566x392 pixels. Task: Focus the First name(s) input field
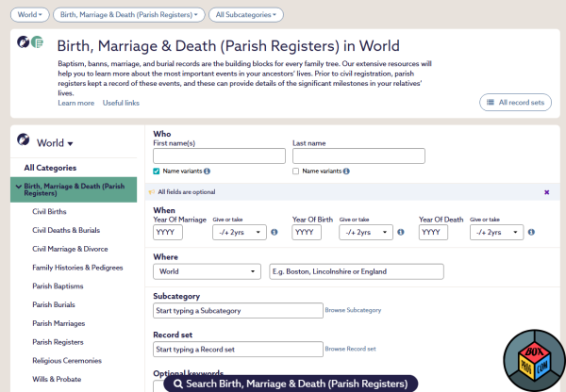[x=219, y=156]
